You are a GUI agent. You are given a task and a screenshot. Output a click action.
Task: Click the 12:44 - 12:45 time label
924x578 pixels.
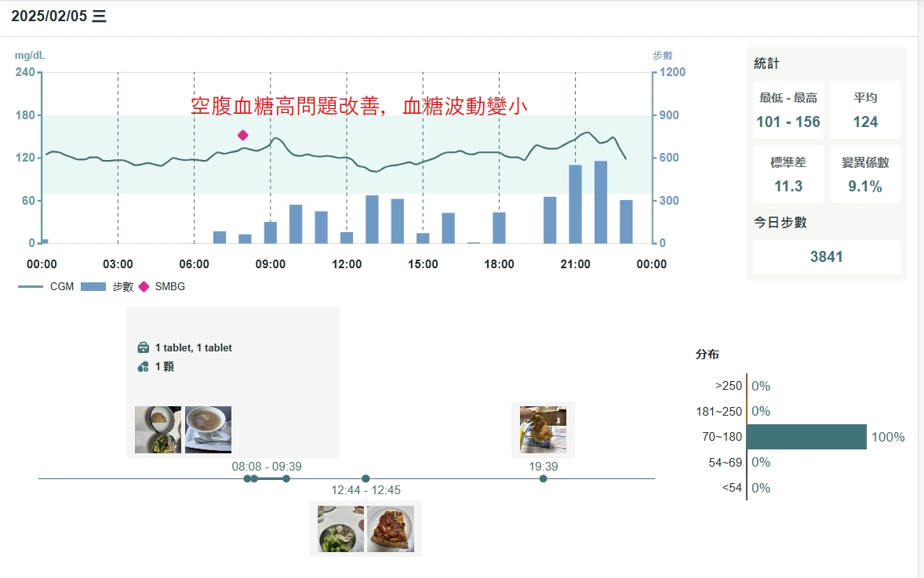(x=366, y=490)
